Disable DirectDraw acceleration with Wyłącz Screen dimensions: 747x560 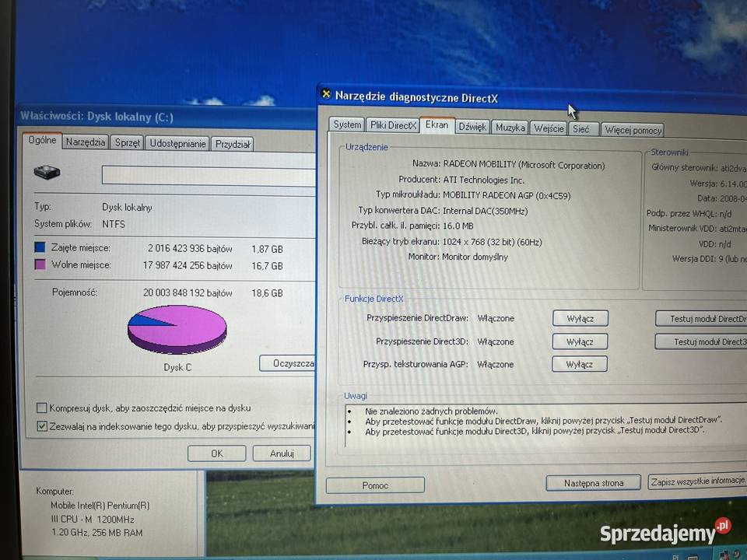point(580,319)
